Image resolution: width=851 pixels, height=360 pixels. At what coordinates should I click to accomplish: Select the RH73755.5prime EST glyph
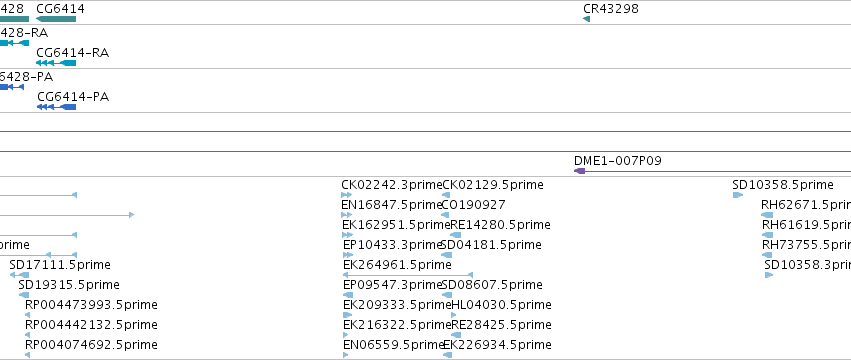tap(767, 255)
